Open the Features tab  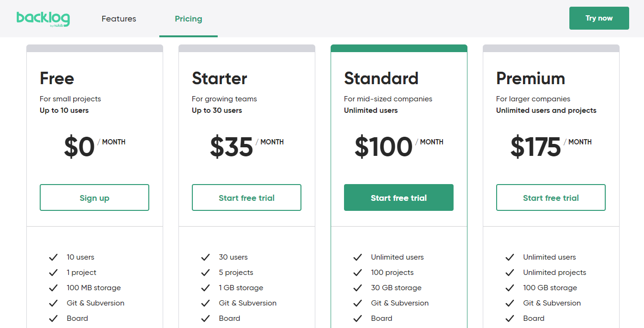(x=119, y=19)
